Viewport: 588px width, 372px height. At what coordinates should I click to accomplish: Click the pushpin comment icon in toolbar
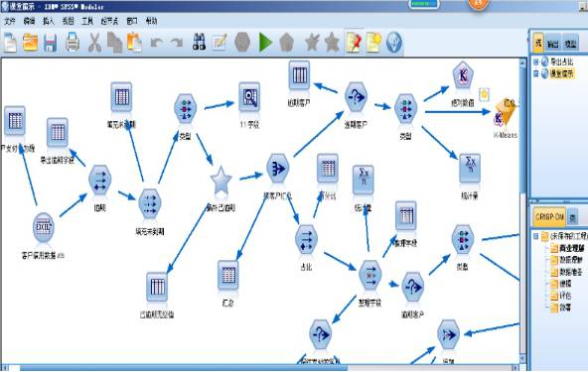click(x=354, y=42)
